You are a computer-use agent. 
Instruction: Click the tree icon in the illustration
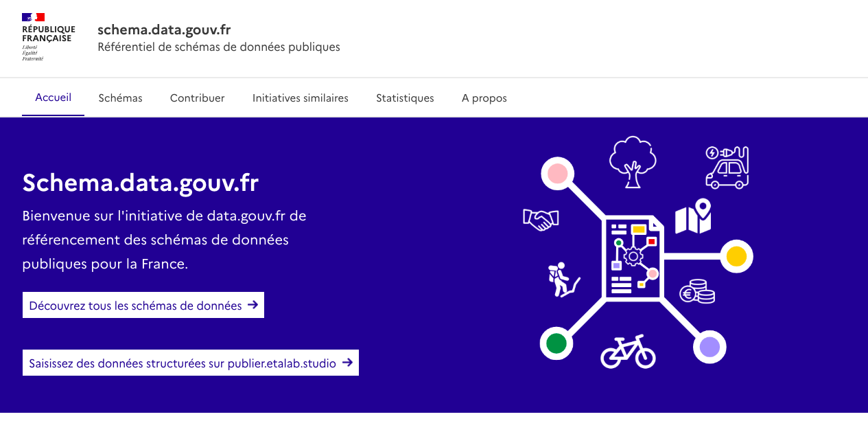click(632, 162)
